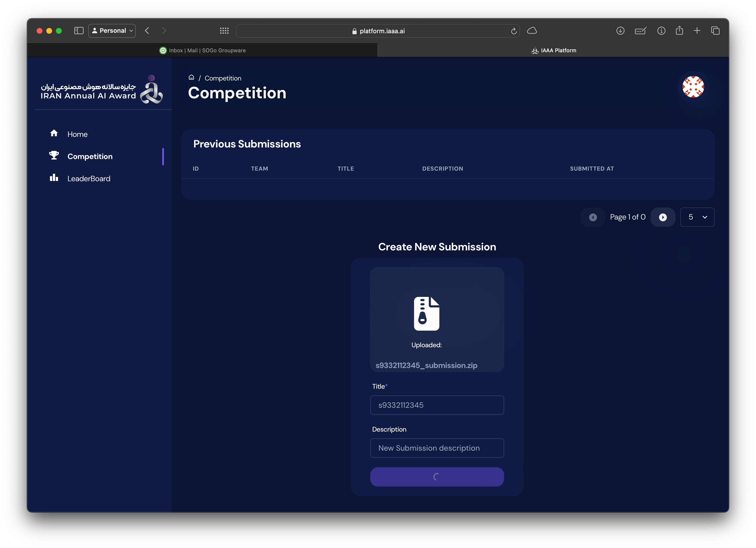The width and height of the screenshot is (756, 548).
Task: Open rows-per-page dropdown showing 5
Action: (697, 217)
